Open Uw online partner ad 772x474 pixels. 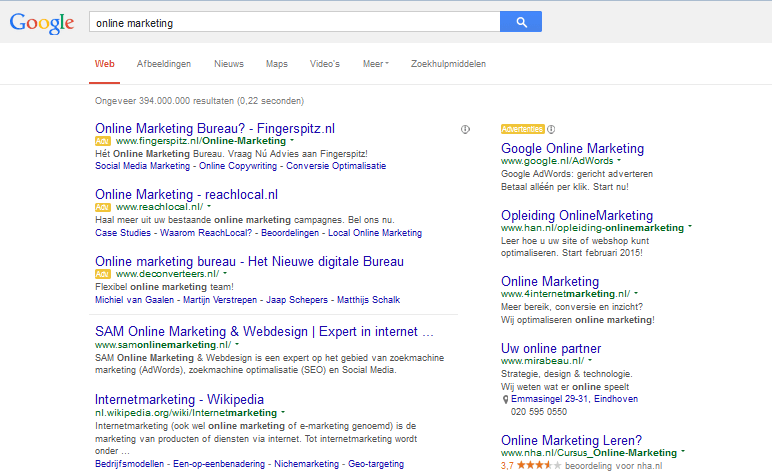[551, 348]
